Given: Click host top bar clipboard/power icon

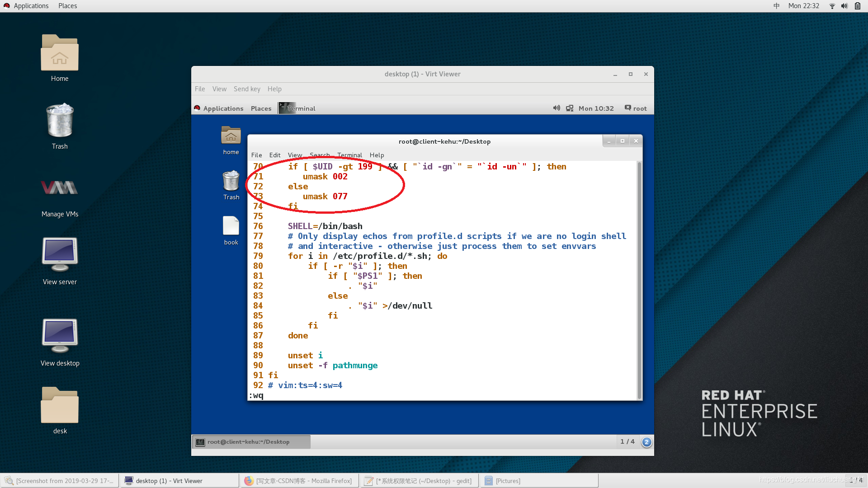Looking at the screenshot, I should [858, 6].
